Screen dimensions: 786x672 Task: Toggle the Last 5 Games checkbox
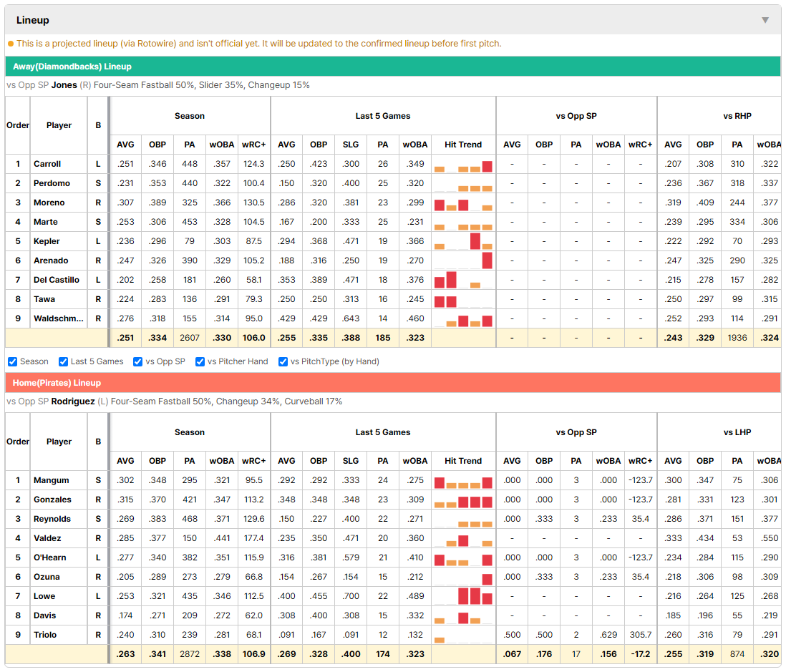[x=63, y=362]
